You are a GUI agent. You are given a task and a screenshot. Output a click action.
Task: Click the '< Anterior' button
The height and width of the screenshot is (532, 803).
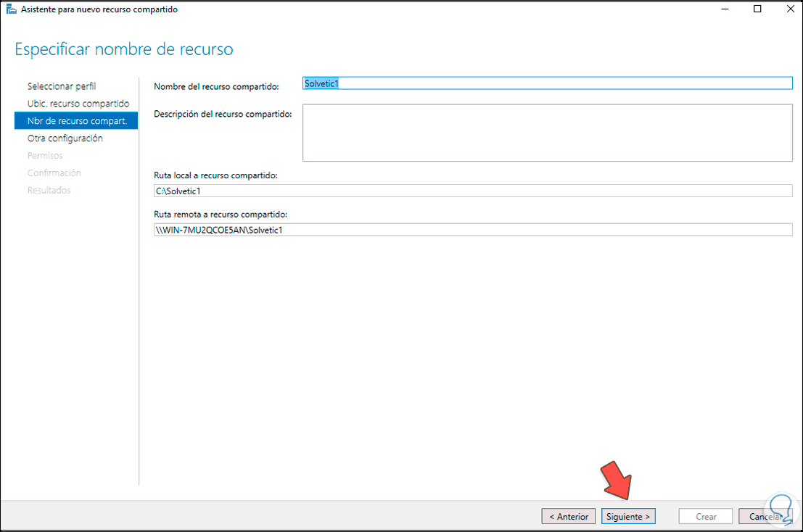click(568, 516)
